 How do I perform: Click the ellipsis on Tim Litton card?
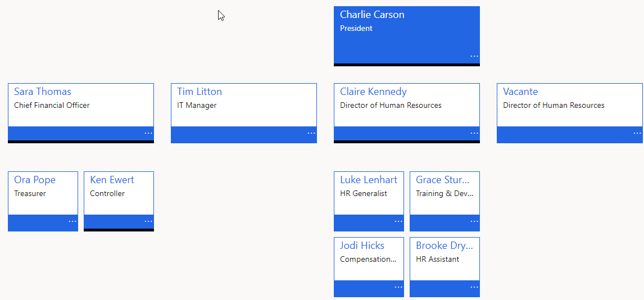click(x=311, y=133)
